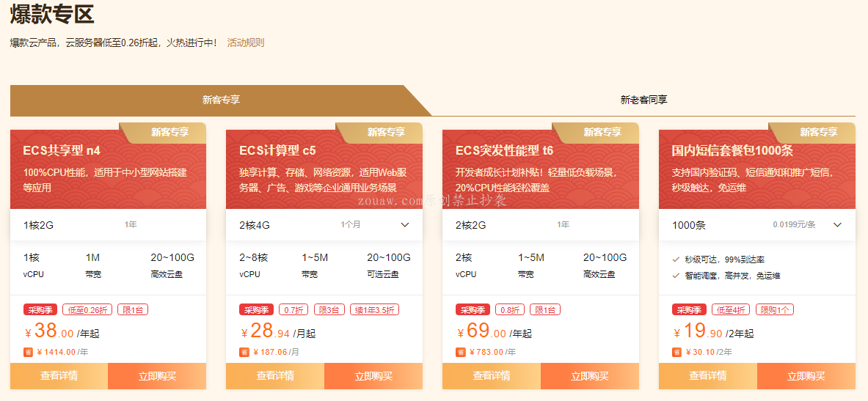868x401 pixels.
Task: Buy ECS突发性能型 t6 now
Action: click(590, 376)
